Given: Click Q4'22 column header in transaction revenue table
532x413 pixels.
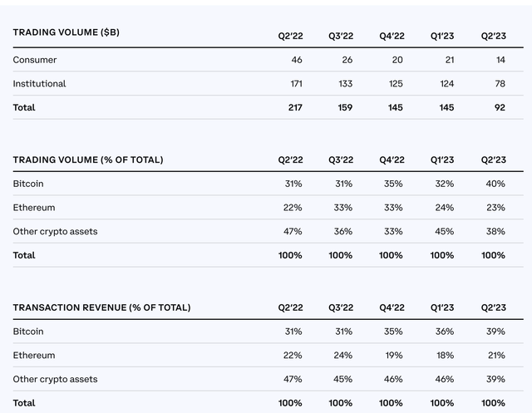Looking at the screenshot, I should (392, 307).
